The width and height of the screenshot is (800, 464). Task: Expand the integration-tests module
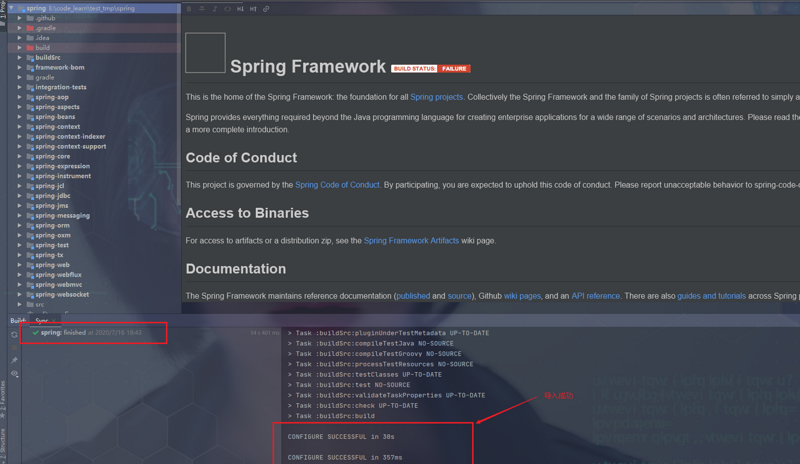20,87
